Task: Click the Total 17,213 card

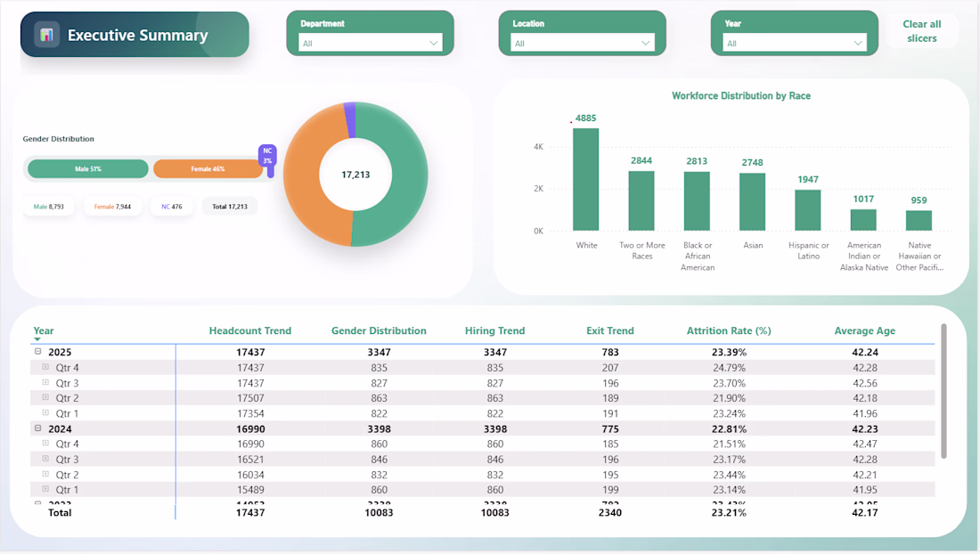Action: (230, 207)
